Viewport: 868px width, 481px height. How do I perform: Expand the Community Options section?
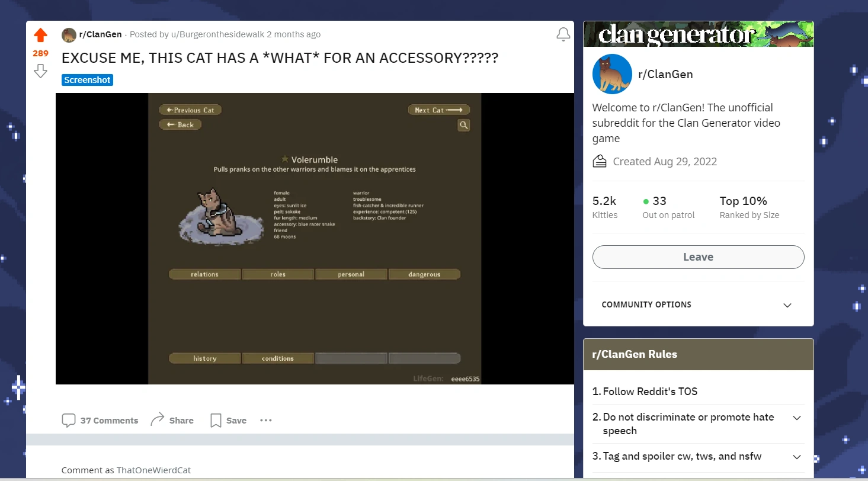[787, 305]
